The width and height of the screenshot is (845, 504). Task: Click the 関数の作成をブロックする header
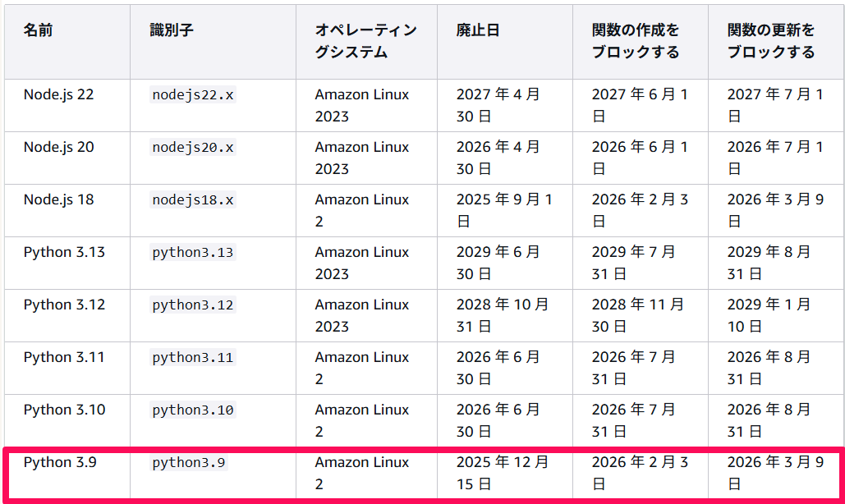coord(636,41)
